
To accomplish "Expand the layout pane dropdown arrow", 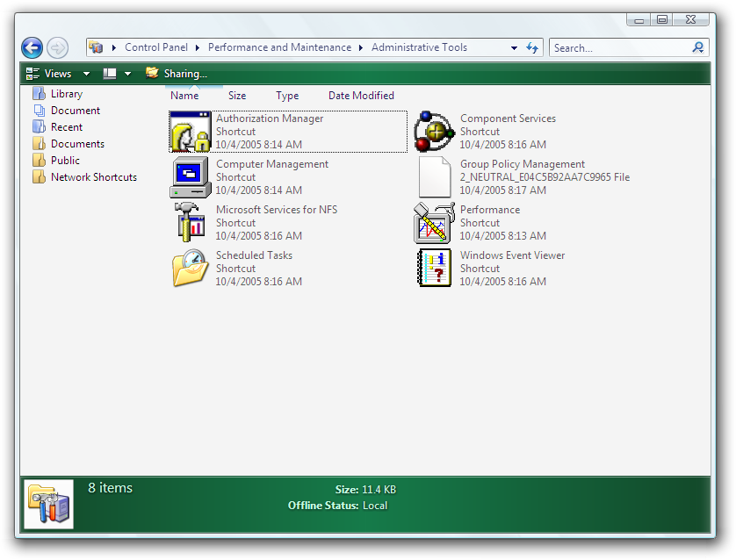I will click(x=127, y=74).
